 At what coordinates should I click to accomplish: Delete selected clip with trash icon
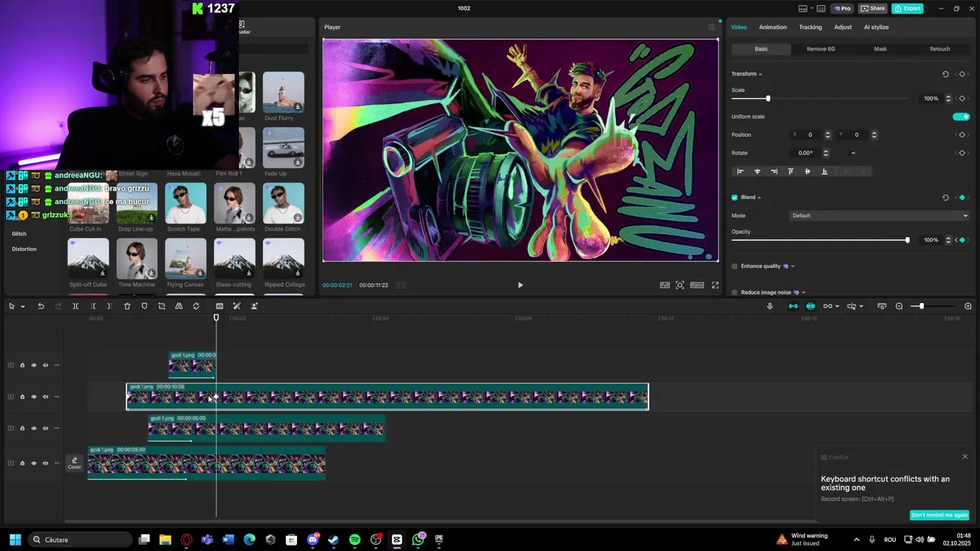click(127, 306)
